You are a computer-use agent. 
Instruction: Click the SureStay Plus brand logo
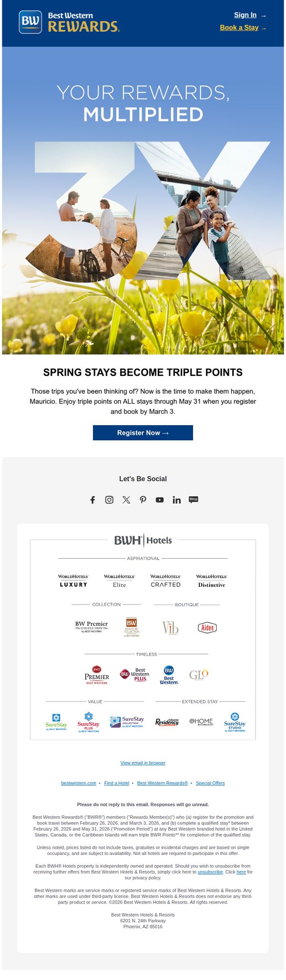pyautogui.click(x=89, y=722)
